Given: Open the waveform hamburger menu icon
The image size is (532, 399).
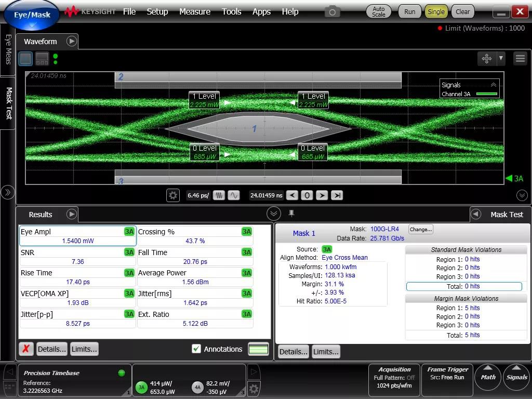Looking at the screenshot, I should [520, 59].
